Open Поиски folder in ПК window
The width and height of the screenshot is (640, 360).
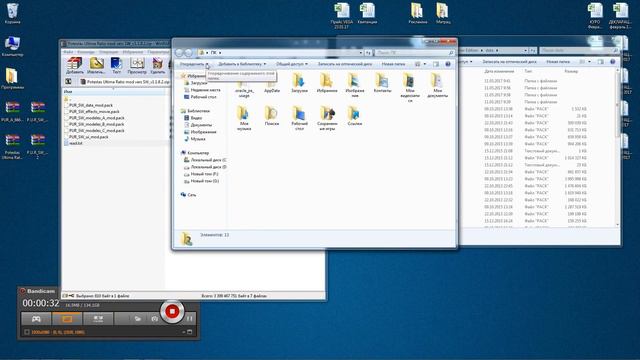pos(271,116)
